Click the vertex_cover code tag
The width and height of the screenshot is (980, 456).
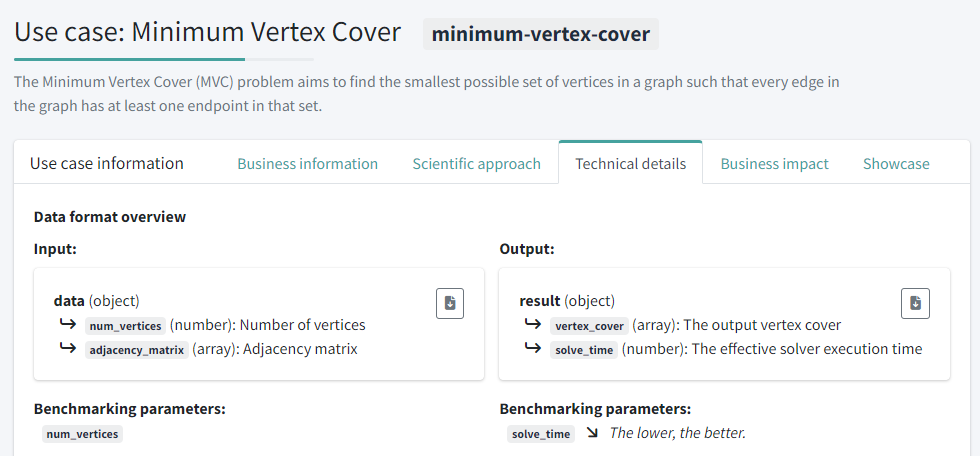(x=589, y=326)
